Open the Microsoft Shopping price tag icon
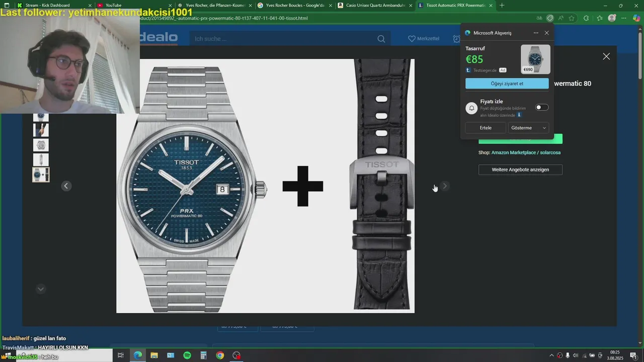 coord(550,18)
